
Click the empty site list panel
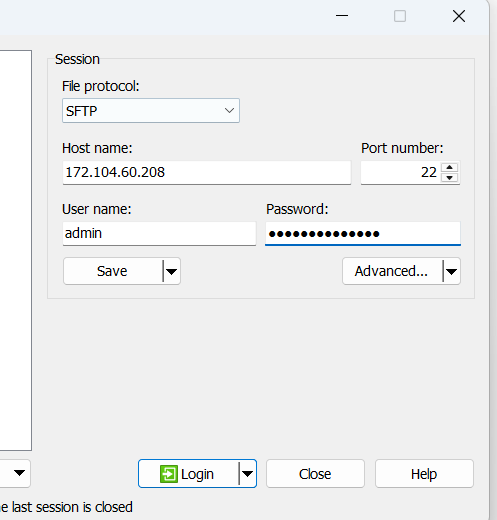click(x=16, y=250)
